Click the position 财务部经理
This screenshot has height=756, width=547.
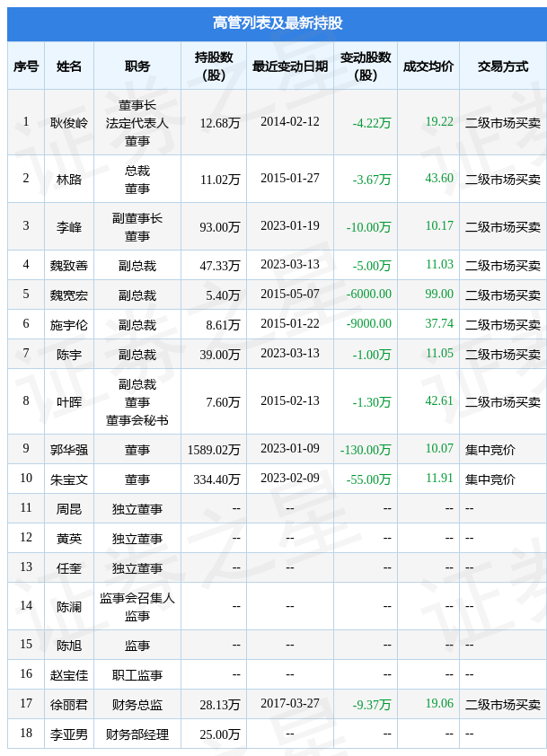137,734
